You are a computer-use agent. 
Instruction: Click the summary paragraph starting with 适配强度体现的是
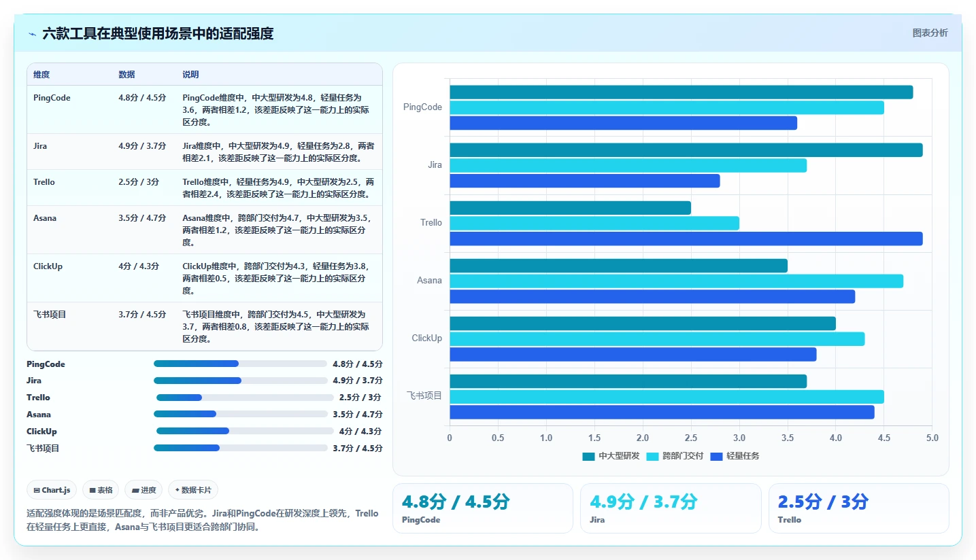pos(203,520)
